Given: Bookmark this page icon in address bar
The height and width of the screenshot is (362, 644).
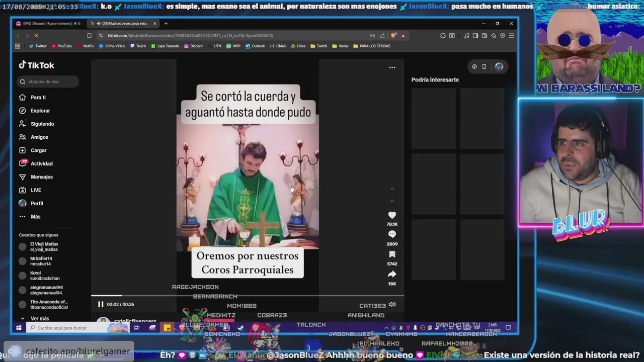Looking at the screenshot, I should click(89, 36).
